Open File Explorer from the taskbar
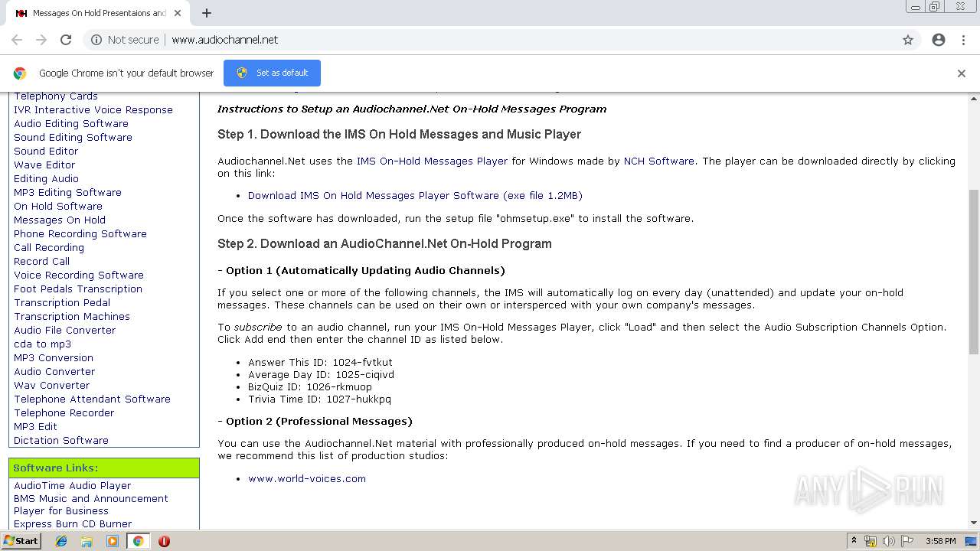980x551 pixels. click(x=87, y=541)
